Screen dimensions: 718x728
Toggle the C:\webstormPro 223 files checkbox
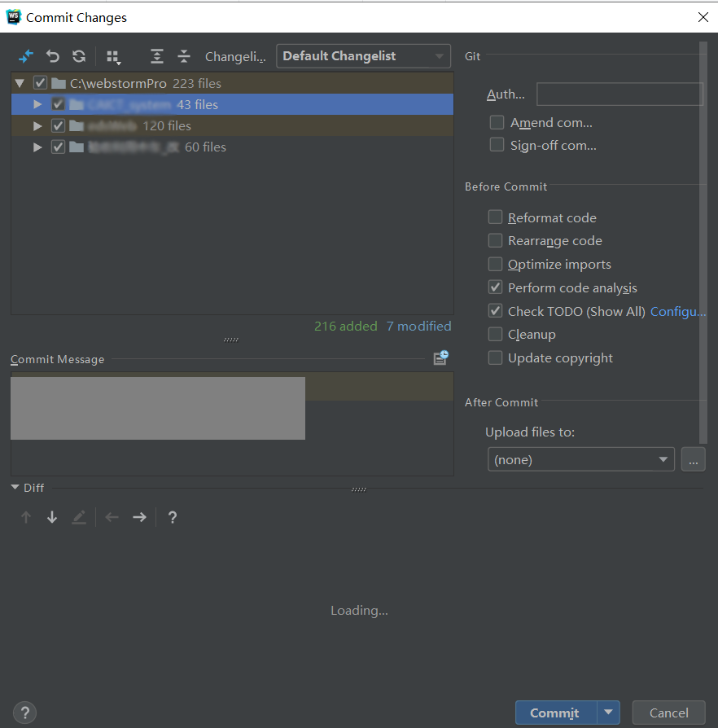click(x=40, y=83)
